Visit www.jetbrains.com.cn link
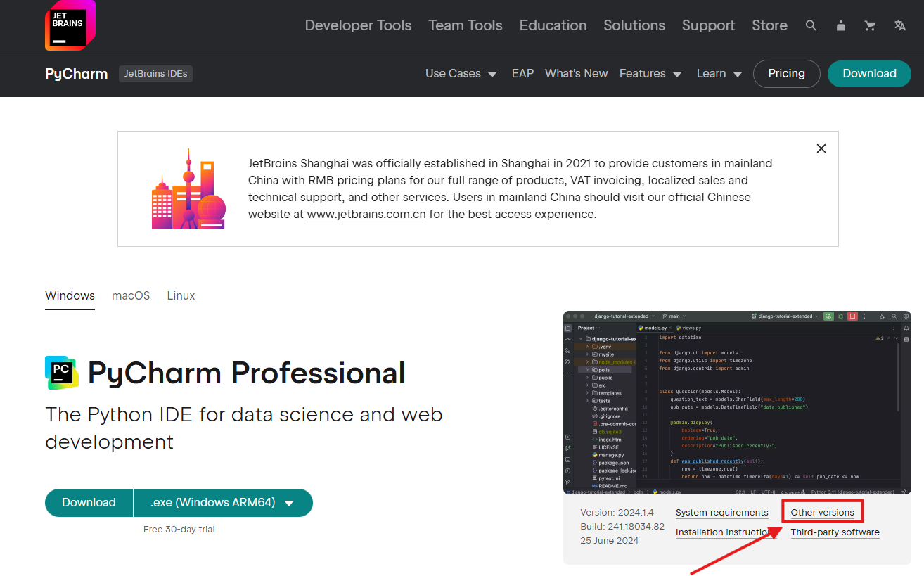The image size is (924, 576). [x=366, y=215]
